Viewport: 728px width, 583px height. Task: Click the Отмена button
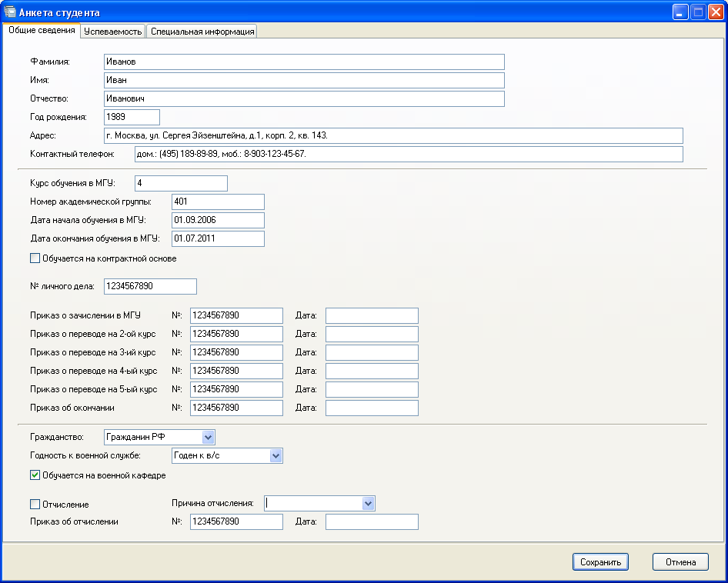(x=680, y=562)
